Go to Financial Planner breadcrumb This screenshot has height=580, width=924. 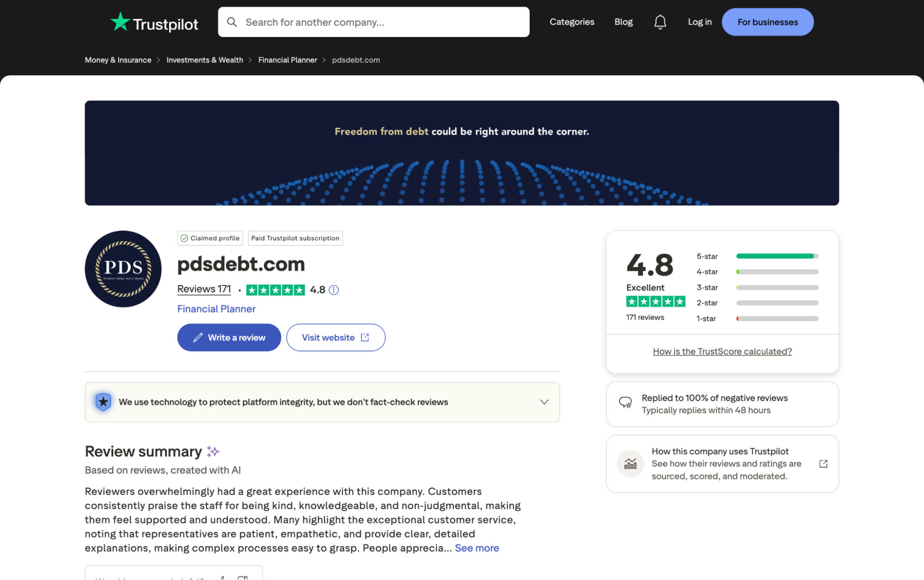tap(288, 60)
